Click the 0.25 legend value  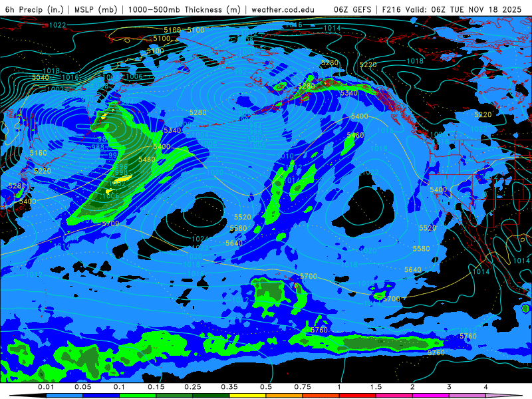tap(193, 387)
